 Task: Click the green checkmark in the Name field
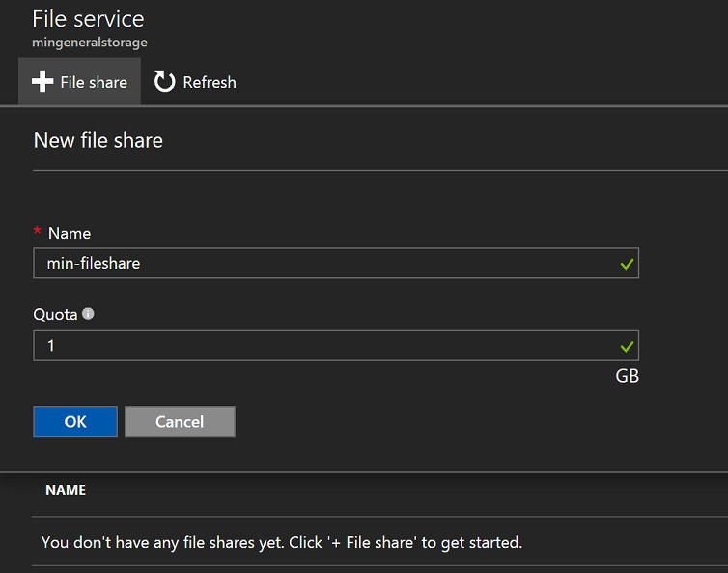pyautogui.click(x=628, y=263)
